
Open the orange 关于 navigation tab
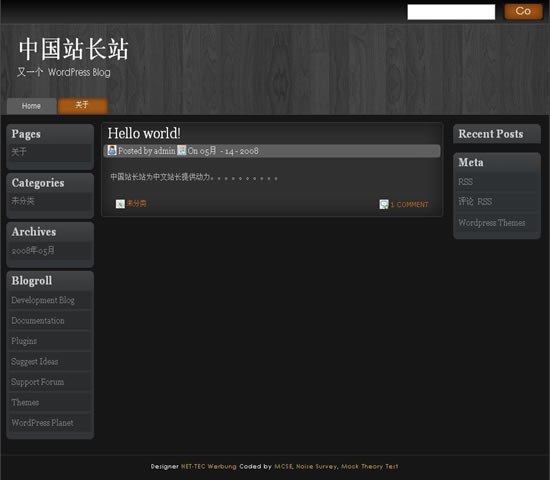point(82,106)
